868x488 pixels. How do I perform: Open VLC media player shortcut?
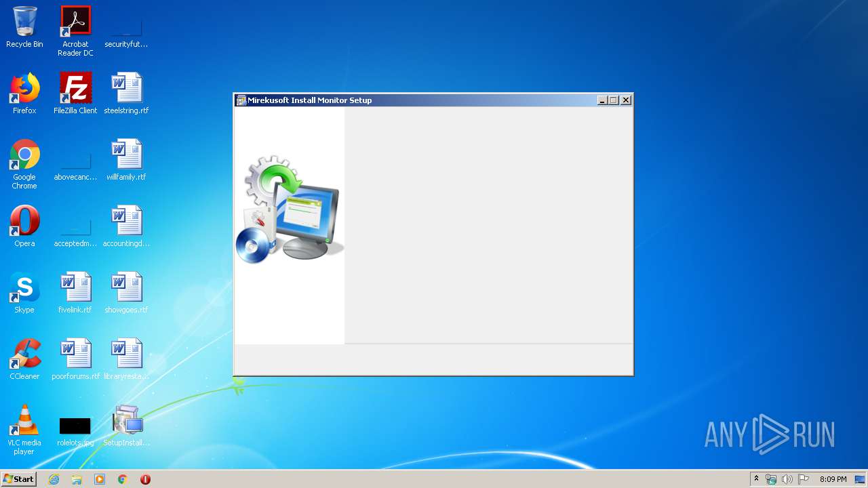24,430
